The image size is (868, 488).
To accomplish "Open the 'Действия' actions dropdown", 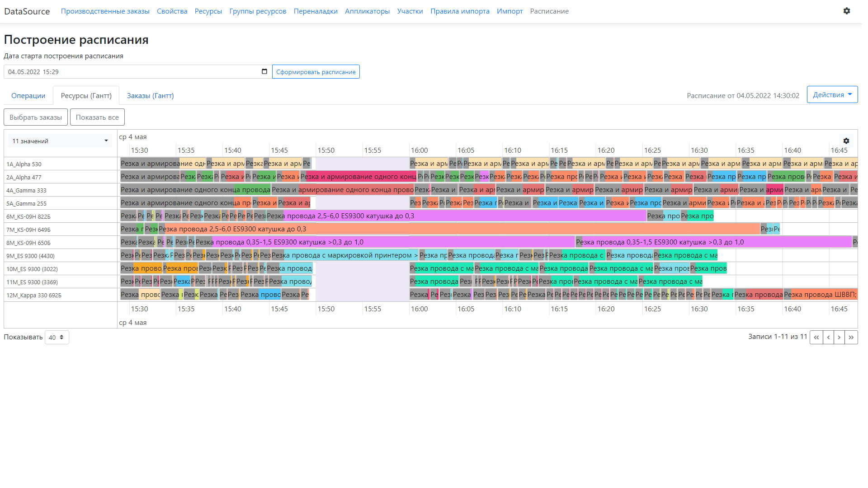I will tap(832, 95).
